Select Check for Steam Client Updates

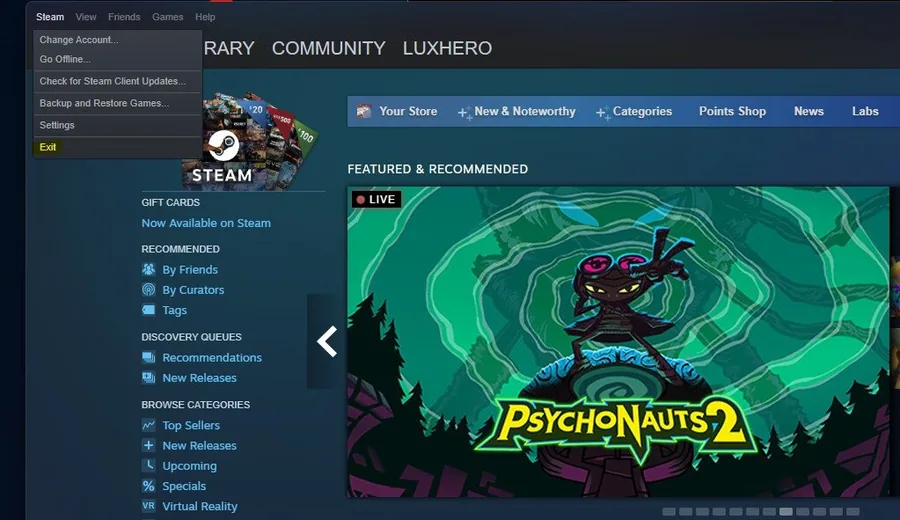[118, 81]
